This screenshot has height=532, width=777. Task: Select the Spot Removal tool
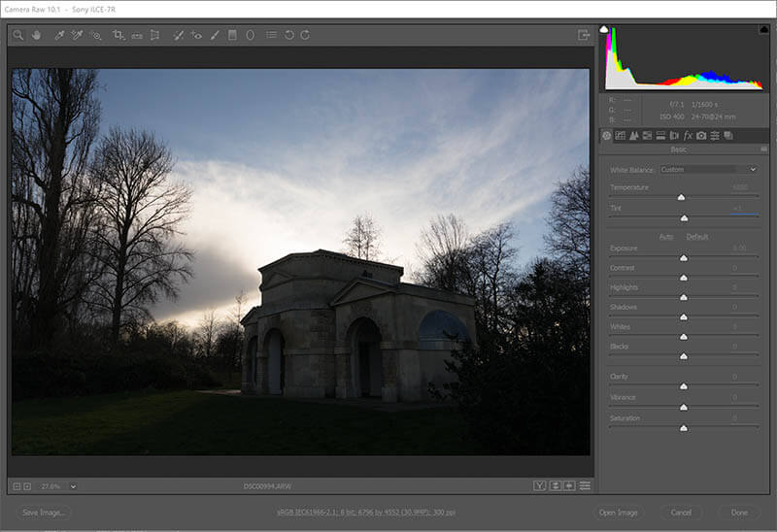point(179,35)
